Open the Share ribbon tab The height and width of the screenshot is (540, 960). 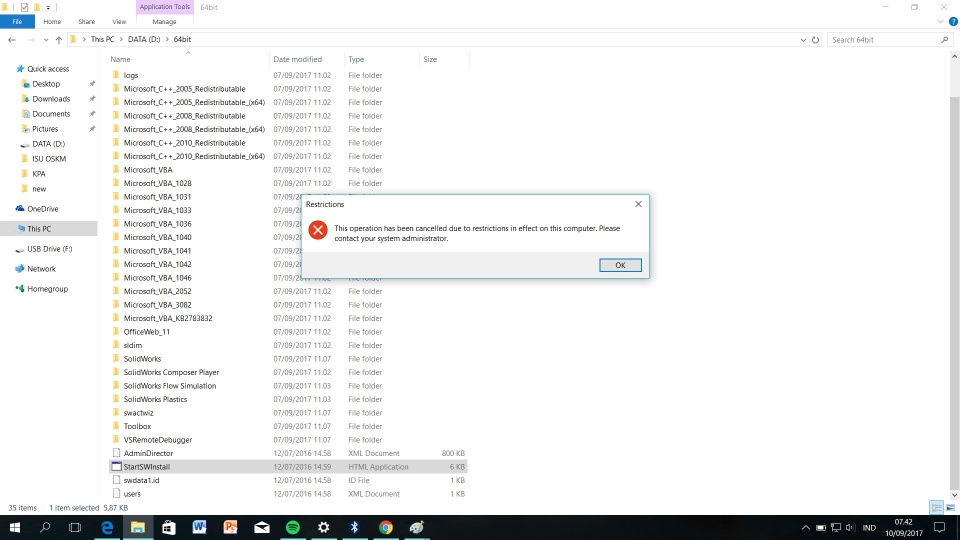tap(86, 21)
